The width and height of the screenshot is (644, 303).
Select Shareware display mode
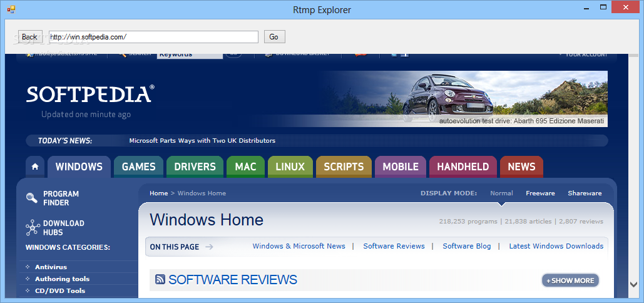[585, 193]
